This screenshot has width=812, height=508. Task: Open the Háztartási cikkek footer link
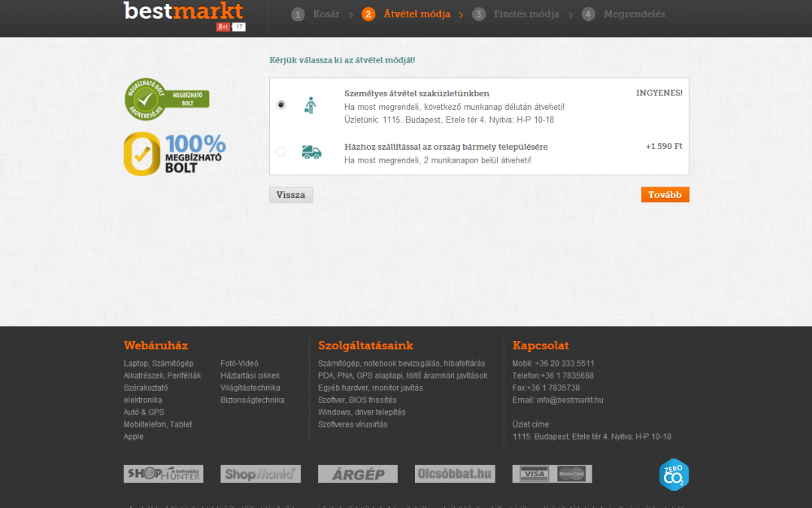pyautogui.click(x=250, y=376)
